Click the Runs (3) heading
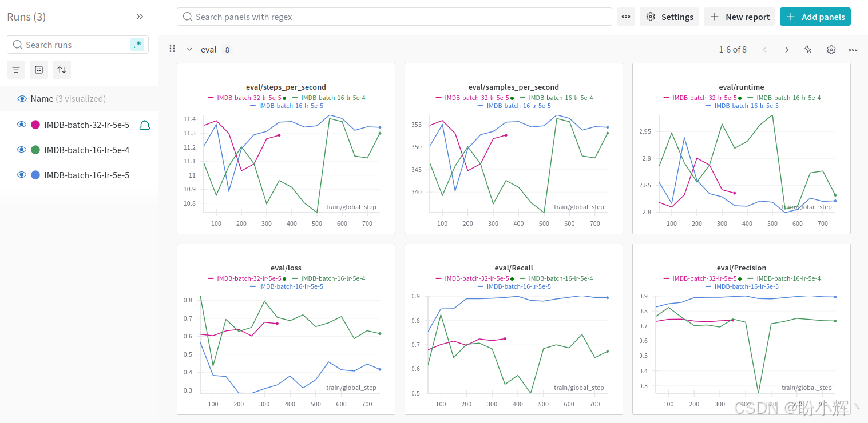The height and width of the screenshot is (423, 868). 26,17
